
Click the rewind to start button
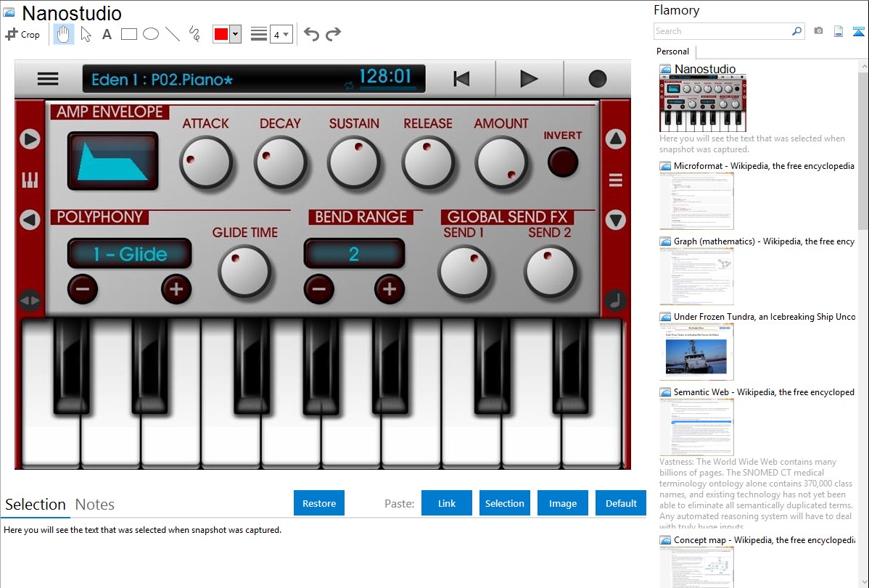(461, 79)
